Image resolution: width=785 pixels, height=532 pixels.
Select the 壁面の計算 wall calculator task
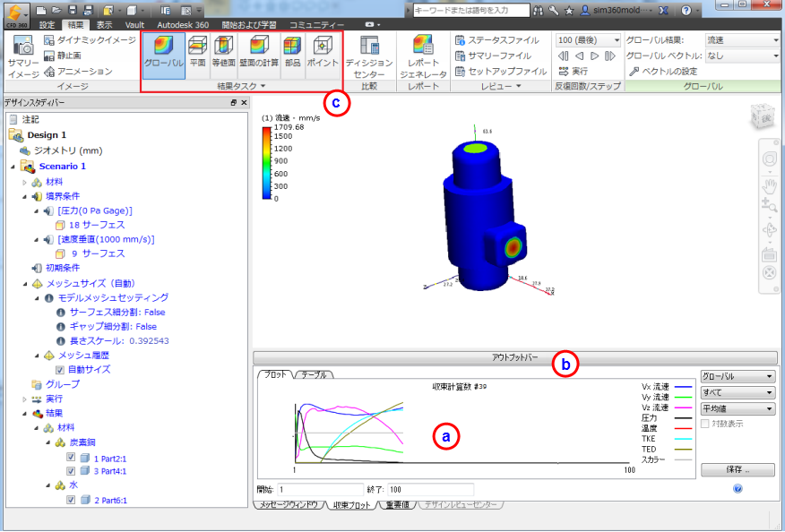pyautogui.click(x=259, y=56)
